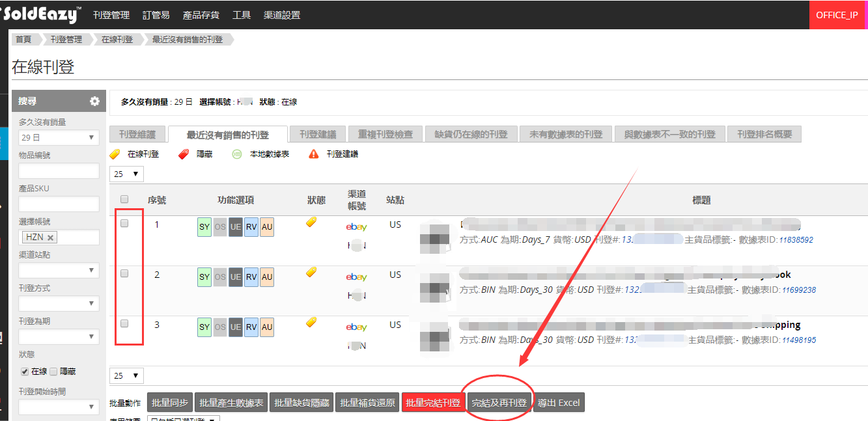Uncheck the 在線 status checkbox
Image resolution: width=868 pixels, height=421 pixels.
(x=25, y=372)
